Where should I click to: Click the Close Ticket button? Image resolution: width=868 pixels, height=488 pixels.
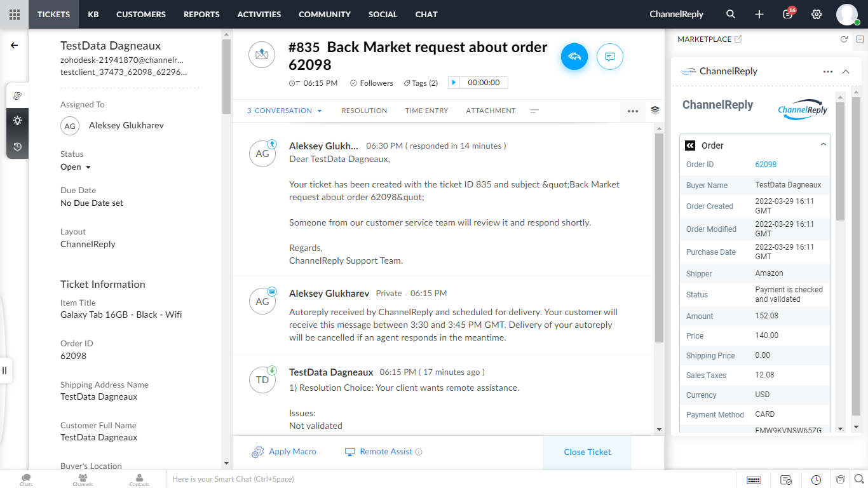click(x=587, y=452)
